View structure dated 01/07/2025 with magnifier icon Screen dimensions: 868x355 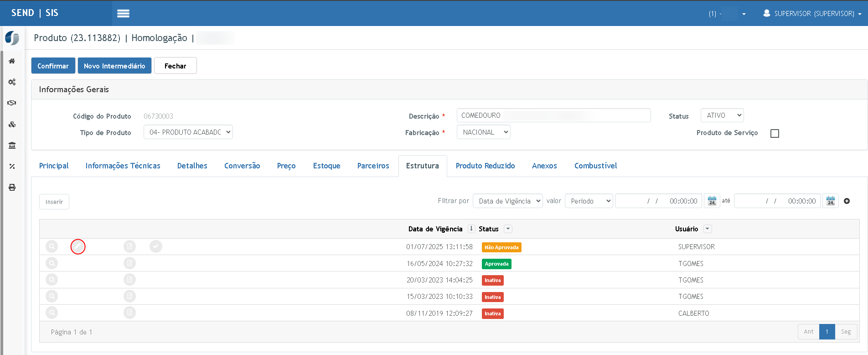pyautogui.click(x=52, y=246)
